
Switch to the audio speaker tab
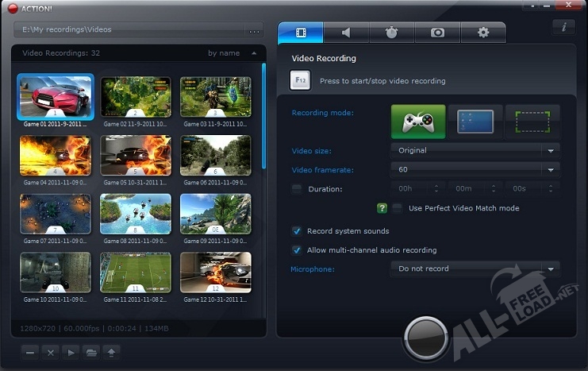click(x=346, y=33)
